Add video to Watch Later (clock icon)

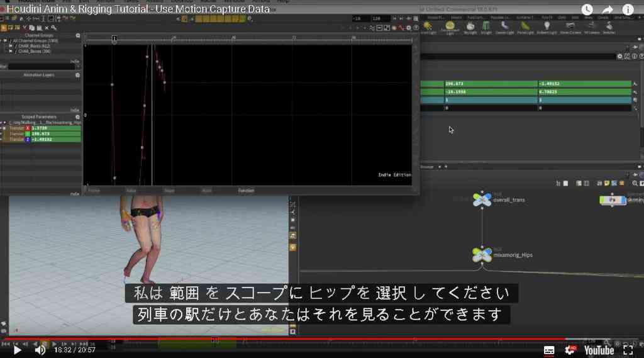(587, 9)
